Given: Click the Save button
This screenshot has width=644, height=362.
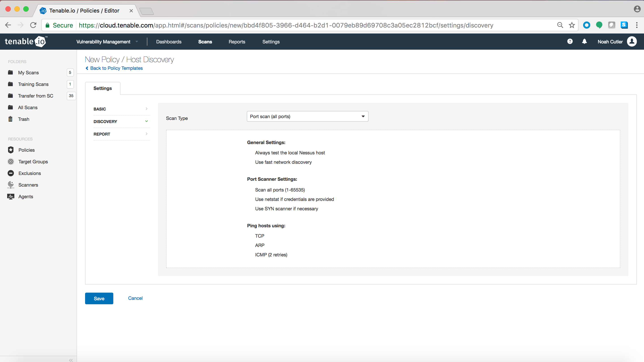Looking at the screenshot, I should click(99, 298).
